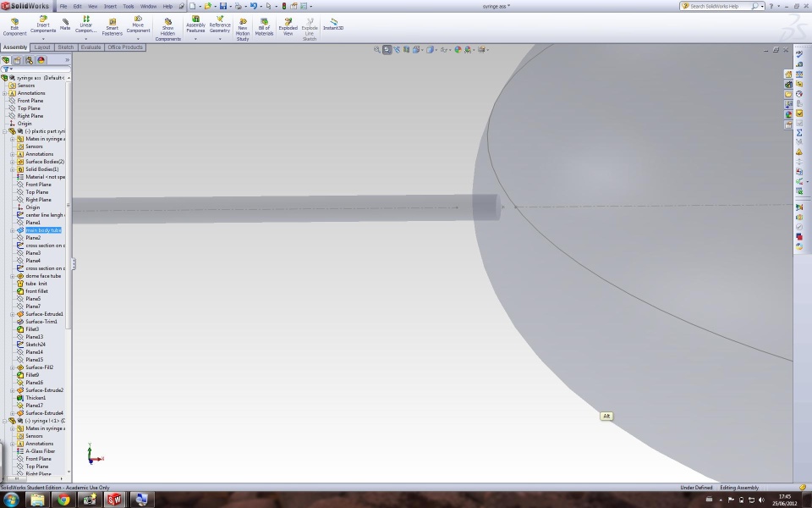Expand the main body tube feature

(13, 230)
